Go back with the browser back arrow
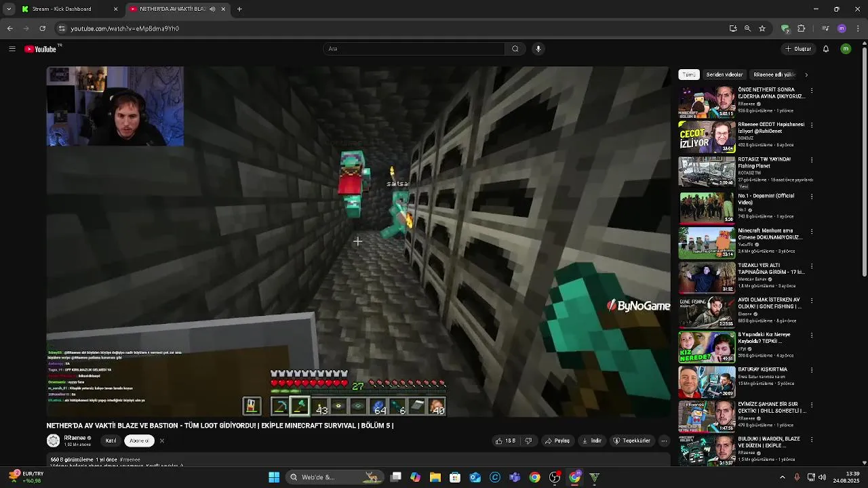This screenshot has height=488, width=868. tap(9, 28)
